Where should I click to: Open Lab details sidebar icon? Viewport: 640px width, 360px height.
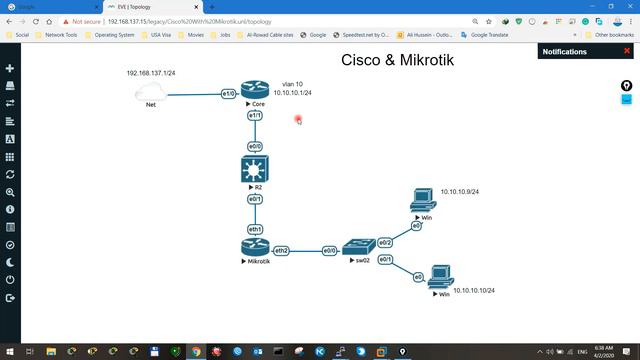coord(10,227)
